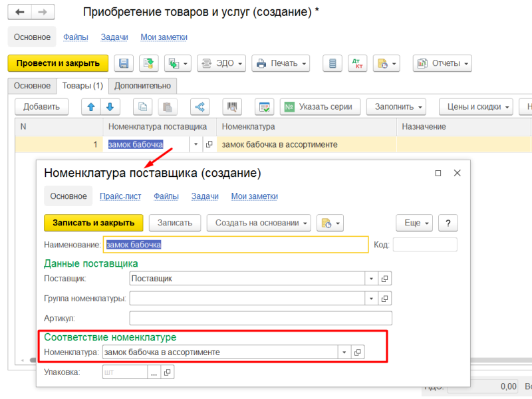Open the supplier item cell's open-form icon
This screenshot has width=532, height=399.
click(209, 144)
